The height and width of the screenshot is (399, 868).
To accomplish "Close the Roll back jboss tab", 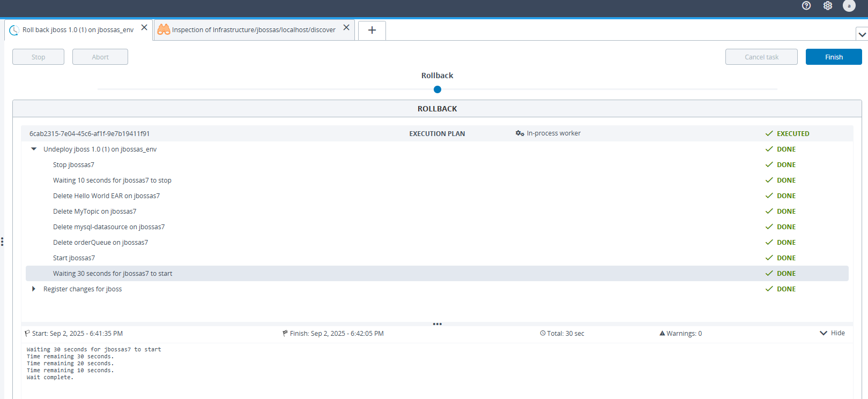I will pos(144,28).
